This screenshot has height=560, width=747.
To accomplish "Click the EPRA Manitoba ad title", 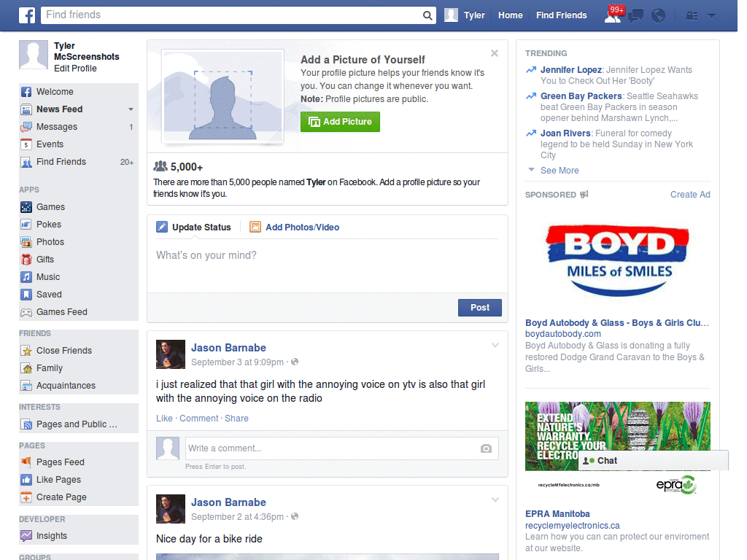I will 557,514.
